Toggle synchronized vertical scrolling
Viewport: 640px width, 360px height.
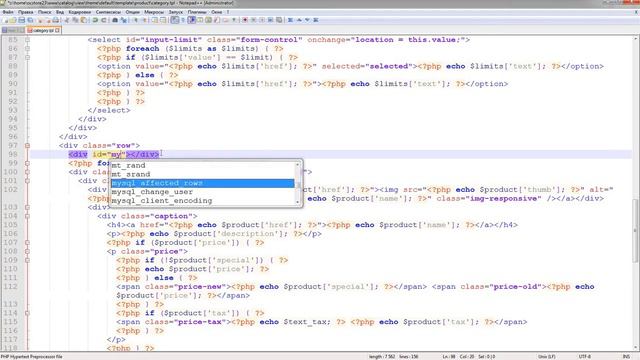154,20
